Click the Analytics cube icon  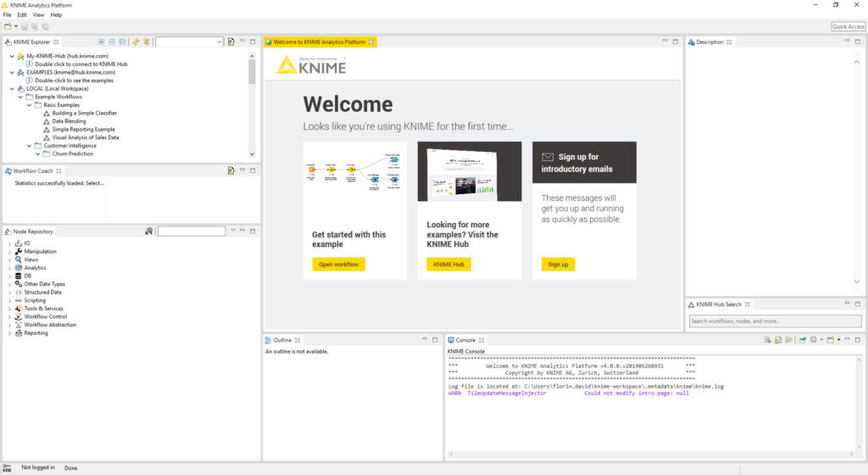click(19, 267)
